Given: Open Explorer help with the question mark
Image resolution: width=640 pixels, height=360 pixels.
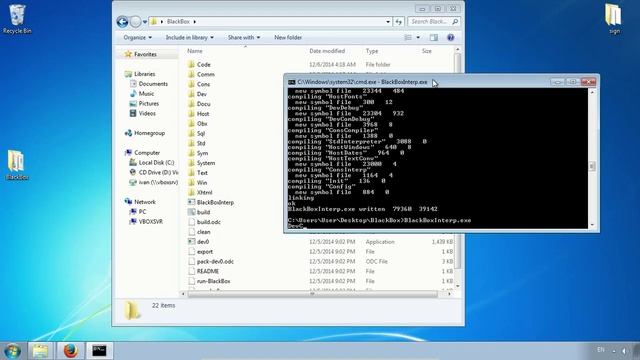Looking at the screenshot, I should point(451,38).
